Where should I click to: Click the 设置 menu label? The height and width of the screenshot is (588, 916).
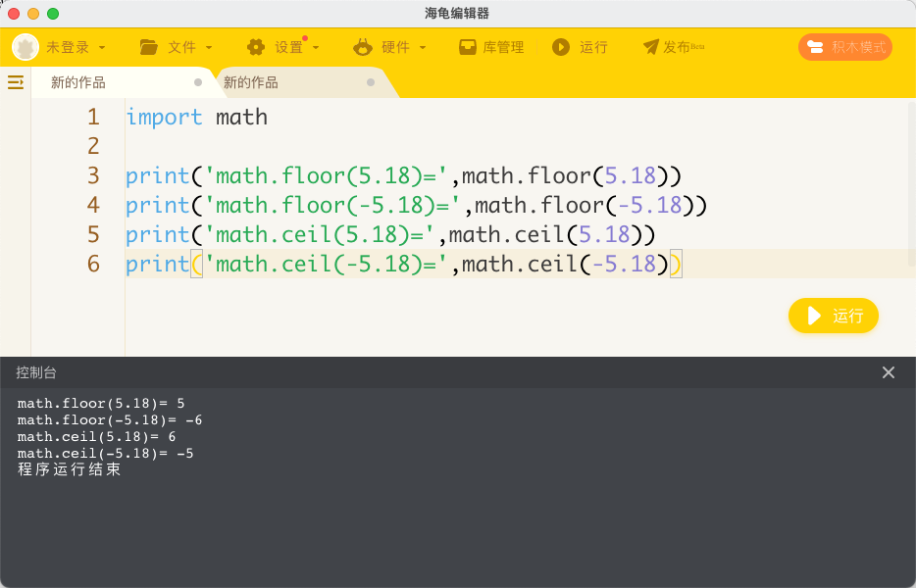tap(289, 47)
